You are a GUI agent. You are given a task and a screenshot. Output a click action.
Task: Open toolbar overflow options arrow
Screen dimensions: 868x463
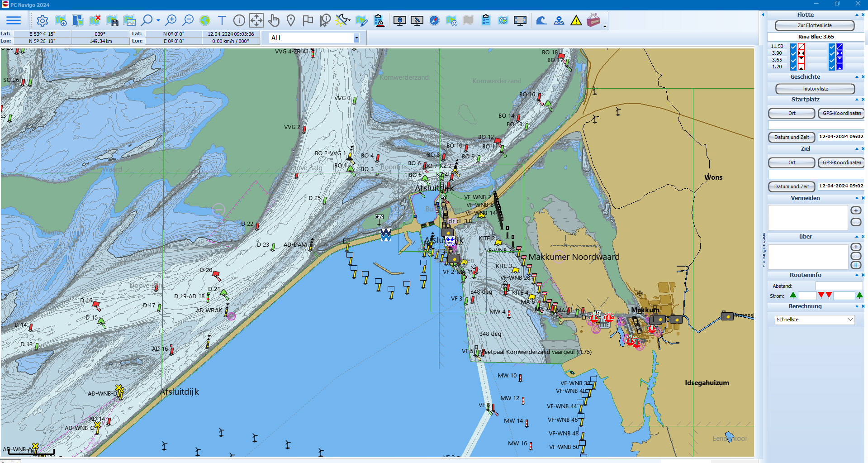coord(605,26)
